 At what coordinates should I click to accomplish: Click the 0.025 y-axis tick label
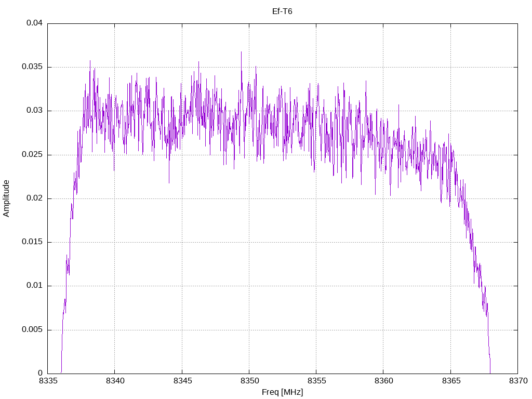32,155
